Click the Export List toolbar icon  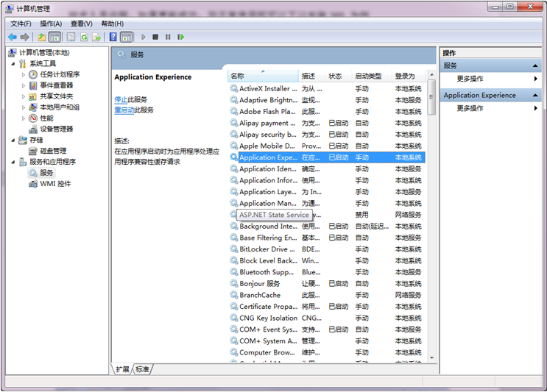coord(96,37)
